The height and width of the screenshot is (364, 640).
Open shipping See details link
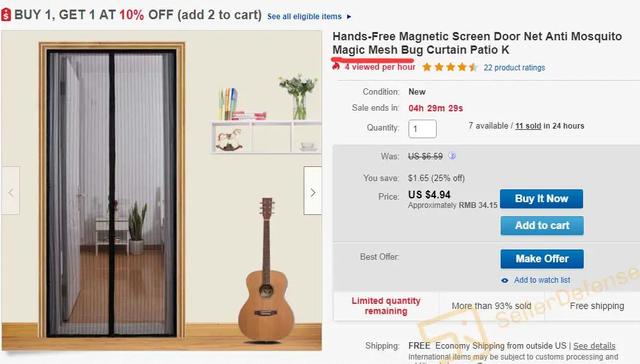(594, 346)
